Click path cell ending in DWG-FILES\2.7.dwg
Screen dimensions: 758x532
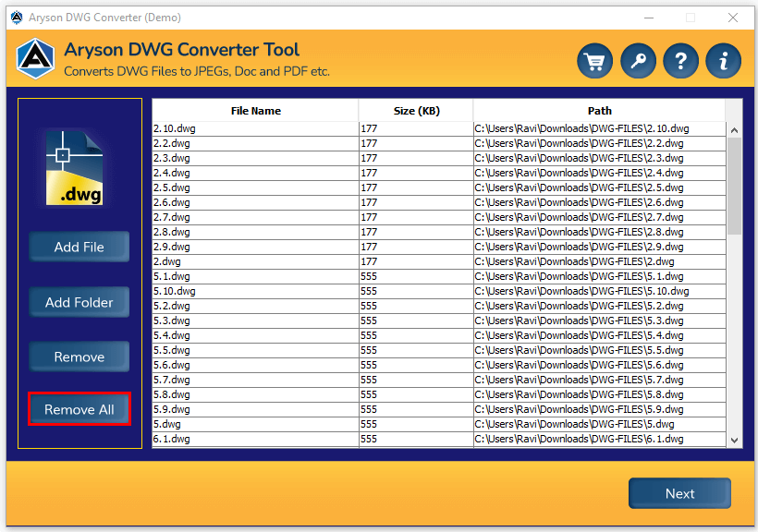coord(599,217)
